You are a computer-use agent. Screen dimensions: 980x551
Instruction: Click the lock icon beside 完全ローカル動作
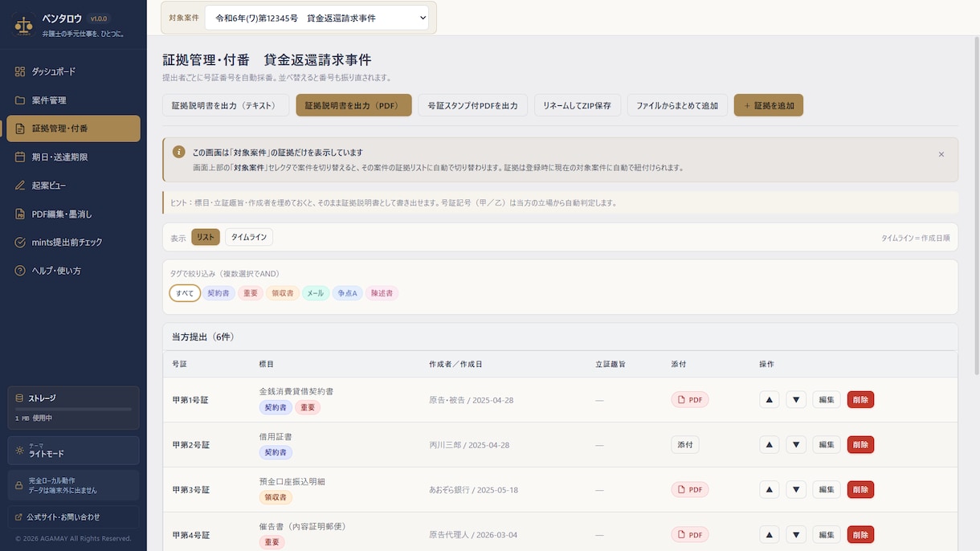pos(19,485)
